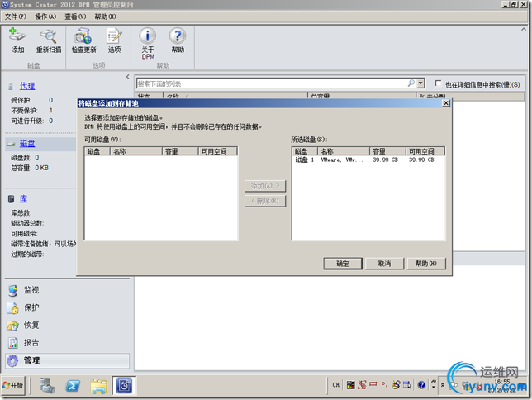Screen dimensions: 532x400
Task: Click the DPM console taskbar icon
Action: (x=124, y=385)
